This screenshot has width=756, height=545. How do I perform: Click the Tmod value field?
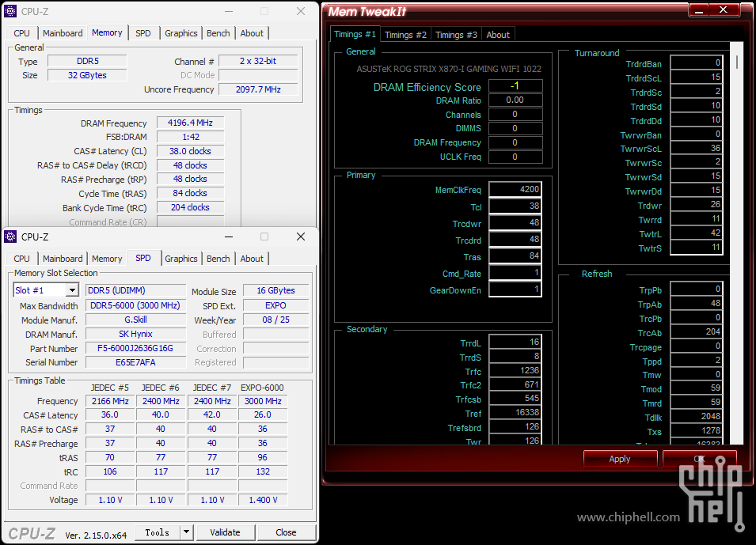[696, 388]
